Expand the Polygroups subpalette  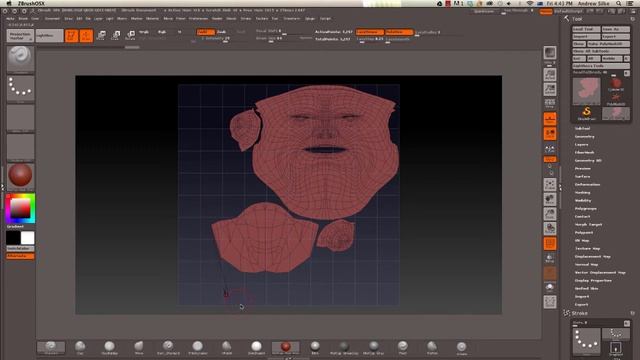[586, 209]
